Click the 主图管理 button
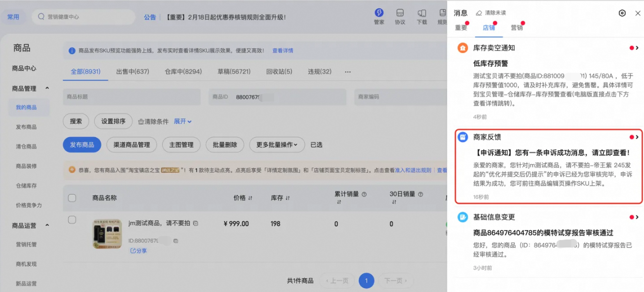 181,145
